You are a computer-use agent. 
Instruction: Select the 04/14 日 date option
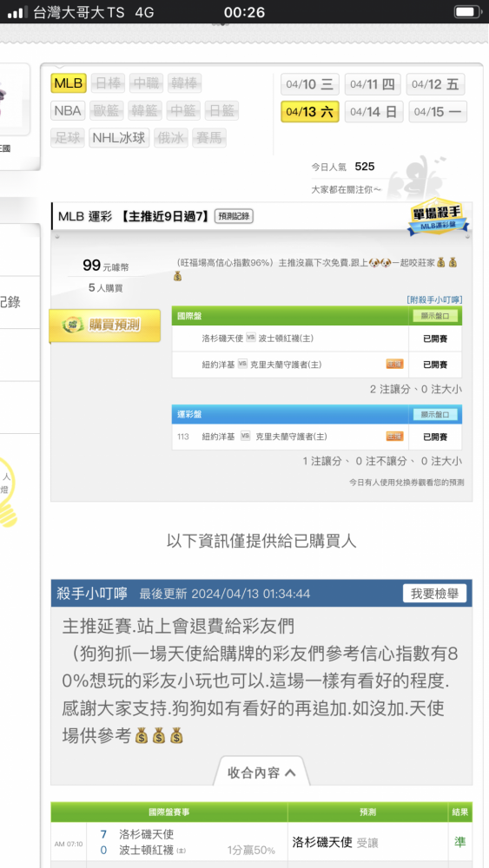point(373,112)
